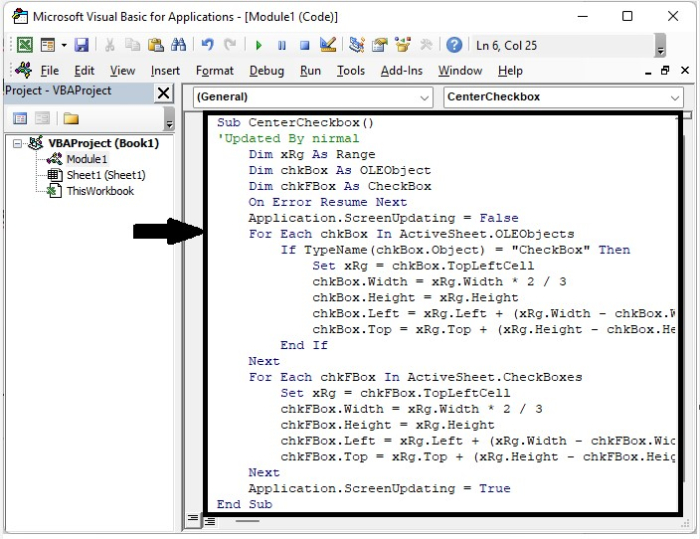Select ThisWorkbook in the project tree

point(99,191)
